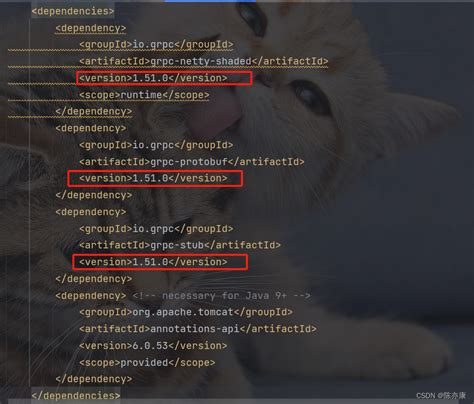Click the closing dependency tag after runtime scope
The width and height of the screenshot is (474, 404).
[94, 111]
